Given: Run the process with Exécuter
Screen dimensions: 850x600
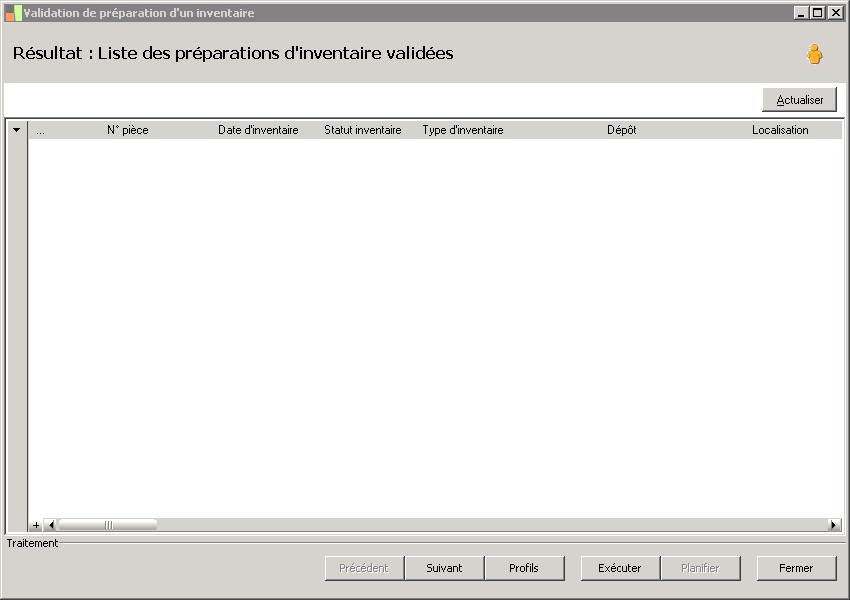Looking at the screenshot, I should [620, 568].
